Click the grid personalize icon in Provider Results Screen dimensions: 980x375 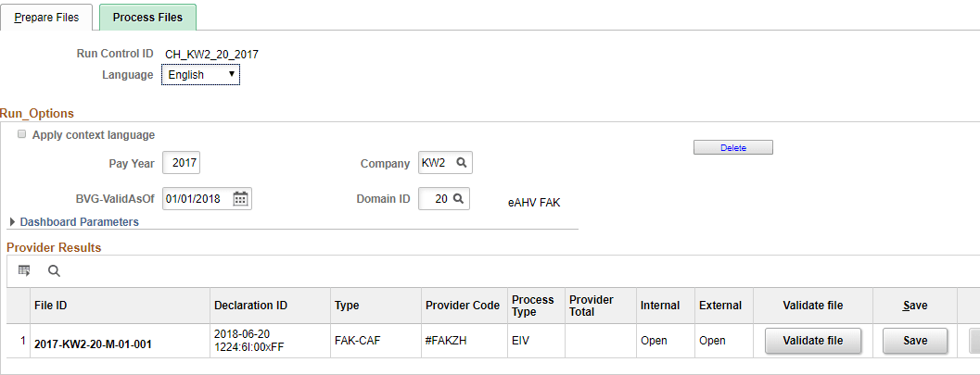coord(24,271)
